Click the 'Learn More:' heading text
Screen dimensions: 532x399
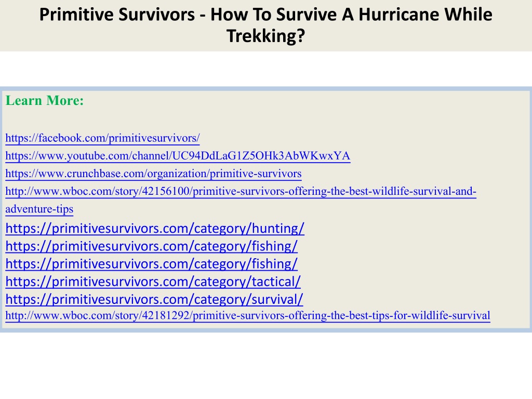(45, 100)
